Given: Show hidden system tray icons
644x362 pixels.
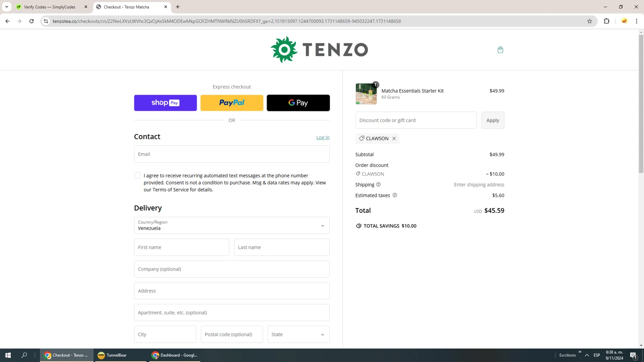Looking at the screenshot, I should point(587,355).
